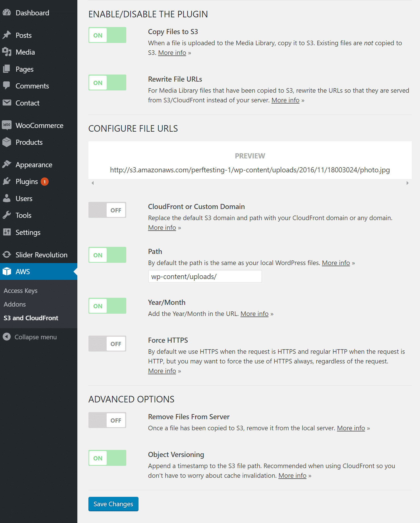
Task: Click the path input containing wp-content/uploads/
Action: (204, 276)
